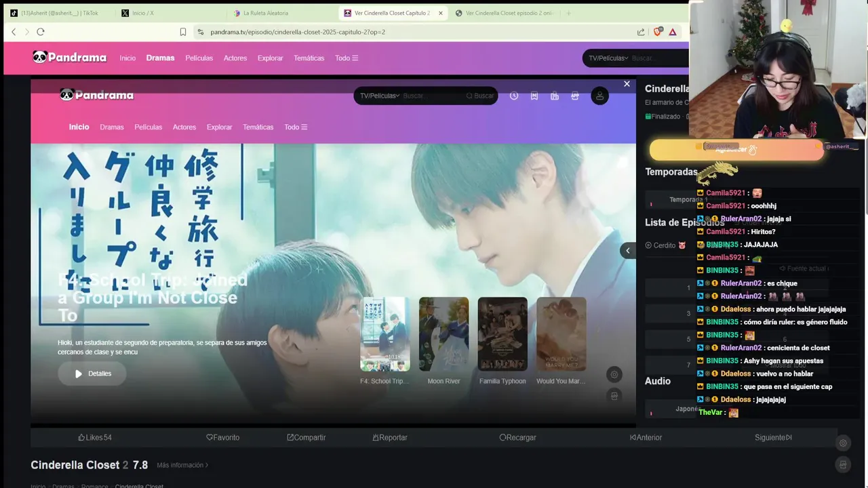
Task: Expand Más información next to the rating
Action: (x=182, y=465)
